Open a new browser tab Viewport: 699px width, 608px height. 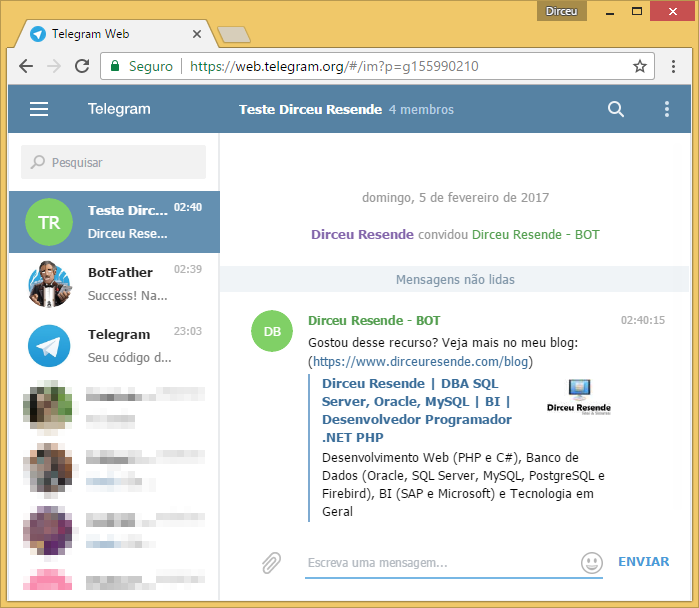pyautogui.click(x=234, y=35)
